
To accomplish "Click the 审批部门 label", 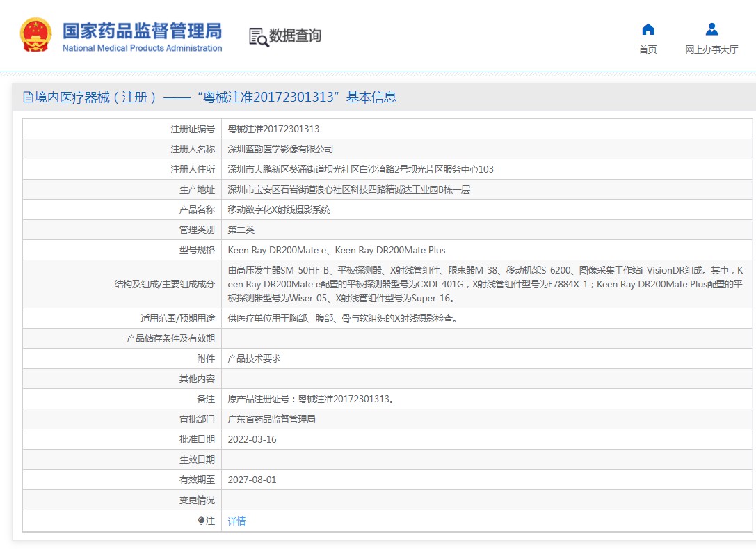I will (197, 419).
